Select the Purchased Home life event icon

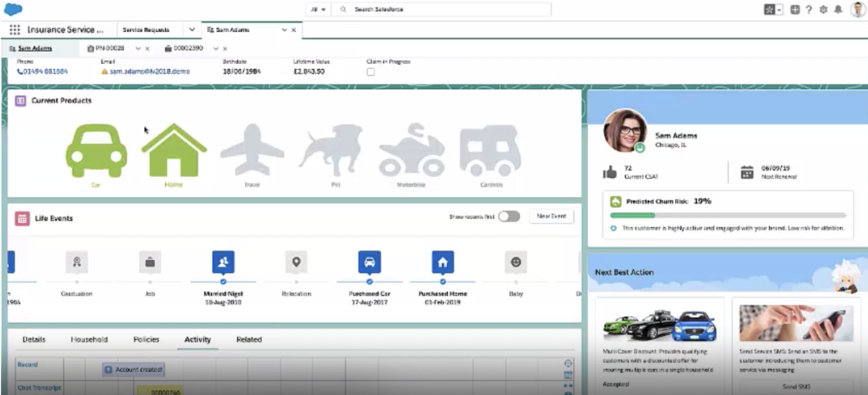[x=442, y=262]
